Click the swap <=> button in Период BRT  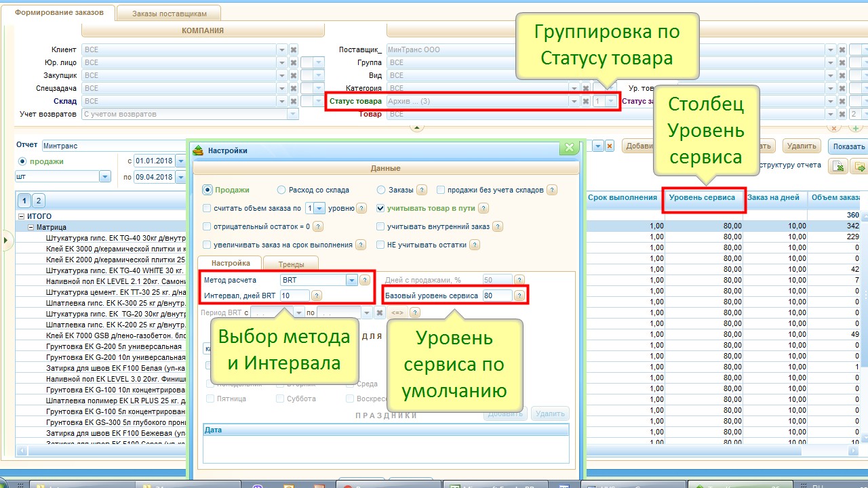[397, 313]
